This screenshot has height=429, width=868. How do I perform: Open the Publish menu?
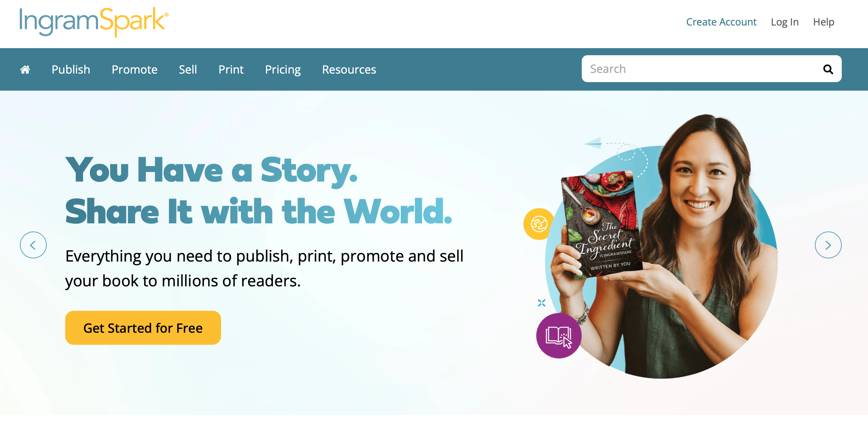71,69
